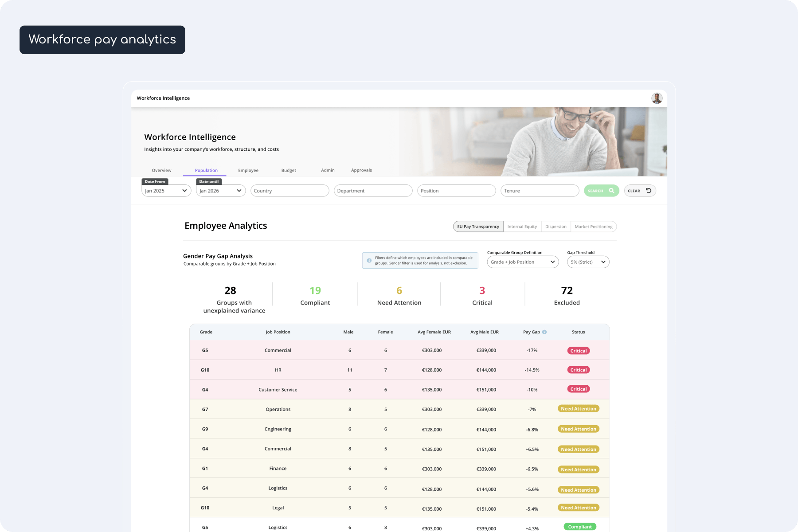Click the info icon in filters notice
Image resolution: width=798 pixels, height=532 pixels.
(369, 261)
